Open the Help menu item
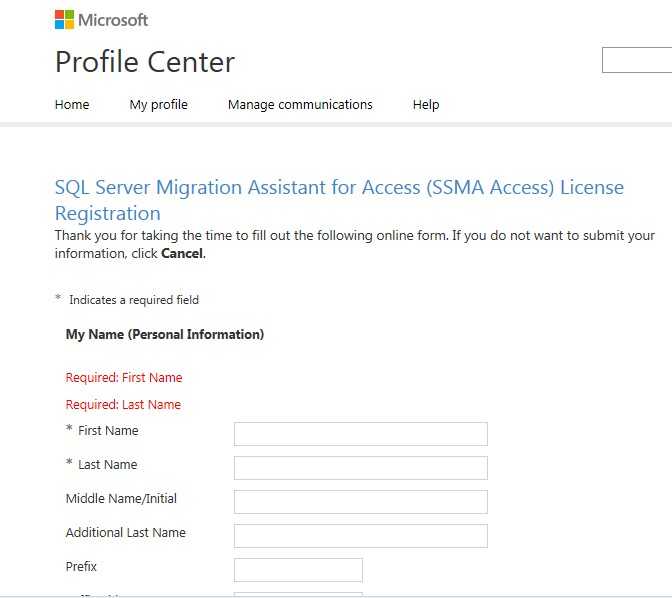Screen dimensions: 672x598 (x=426, y=105)
